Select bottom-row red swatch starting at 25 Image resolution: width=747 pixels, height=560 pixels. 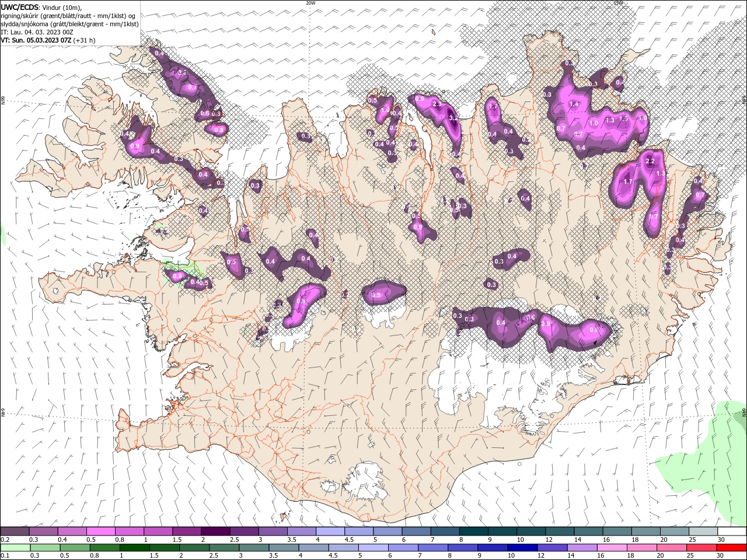pyautogui.click(x=701, y=548)
